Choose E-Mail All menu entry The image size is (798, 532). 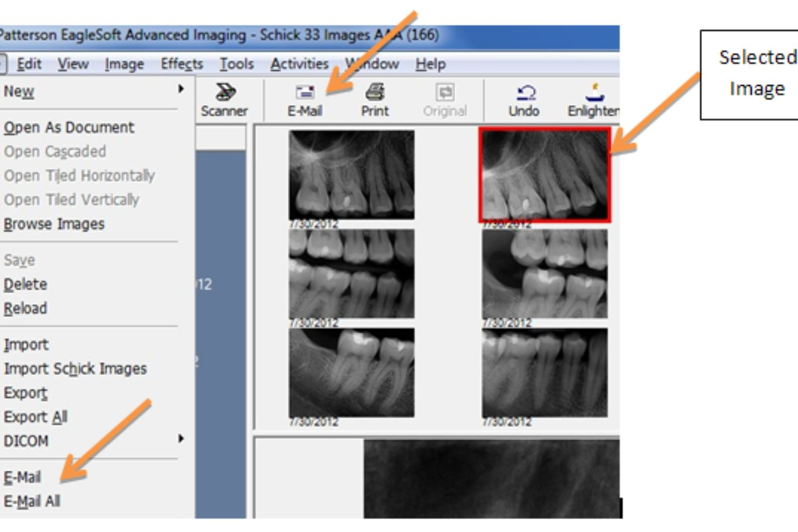32,502
